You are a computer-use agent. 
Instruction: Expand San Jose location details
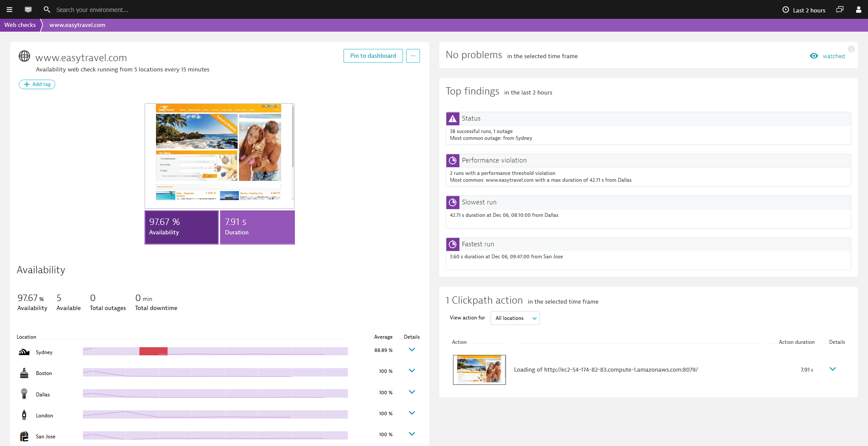(x=412, y=434)
